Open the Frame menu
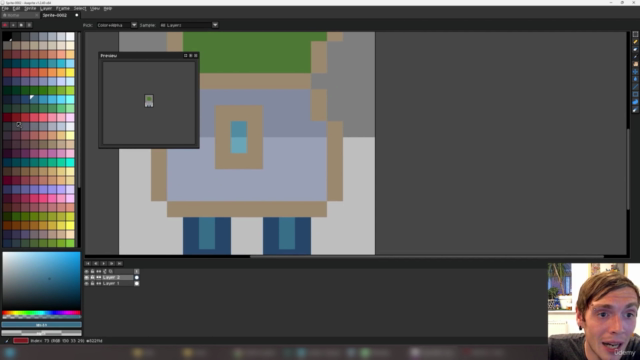640x360 pixels. click(62, 9)
